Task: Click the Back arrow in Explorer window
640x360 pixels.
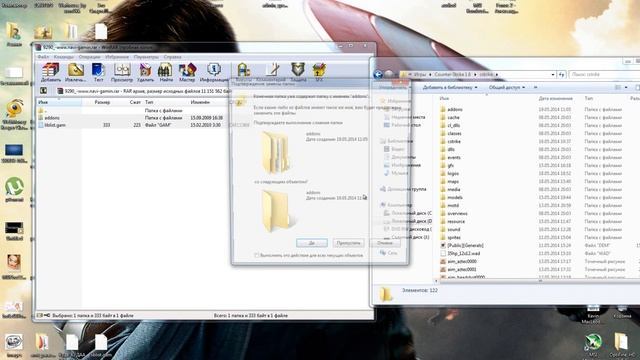Action: coord(378,74)
